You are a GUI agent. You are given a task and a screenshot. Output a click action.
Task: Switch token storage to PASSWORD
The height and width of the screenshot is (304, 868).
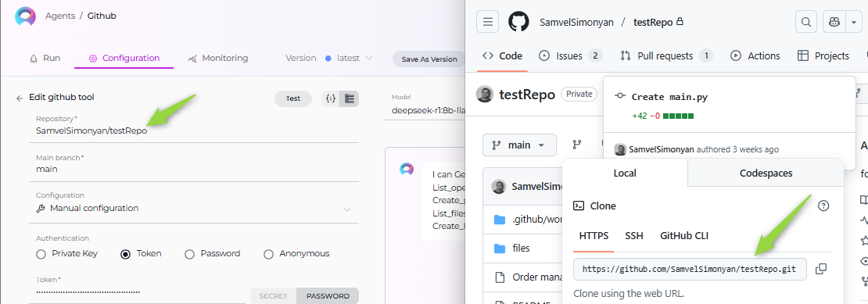(328, 295)
